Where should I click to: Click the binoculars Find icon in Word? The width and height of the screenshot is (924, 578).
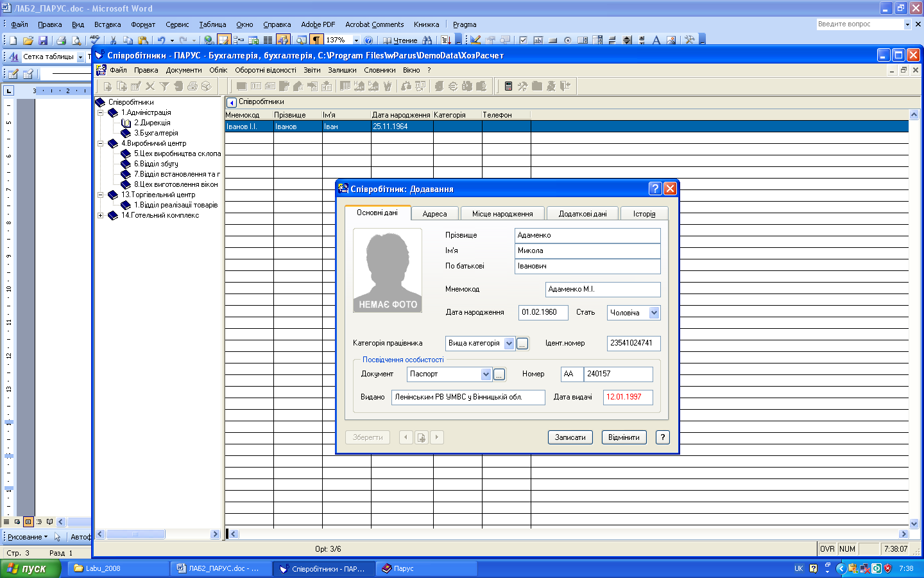point(427,40)
